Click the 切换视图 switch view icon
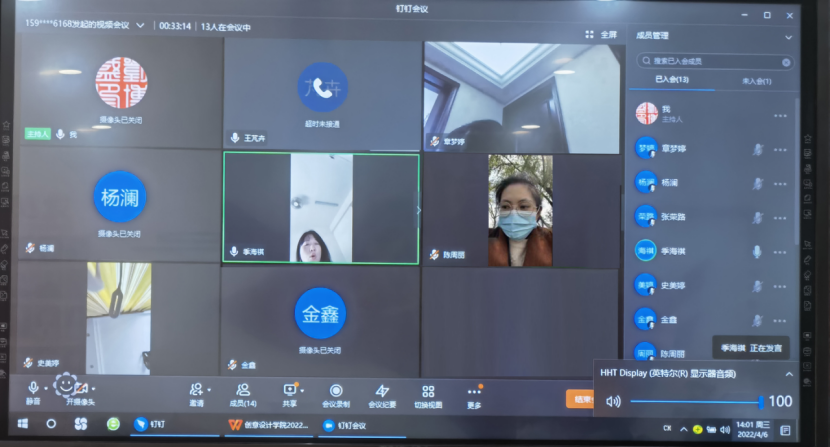Image resolution: width=830 pixels, height=447 pixels. [428, 390]
